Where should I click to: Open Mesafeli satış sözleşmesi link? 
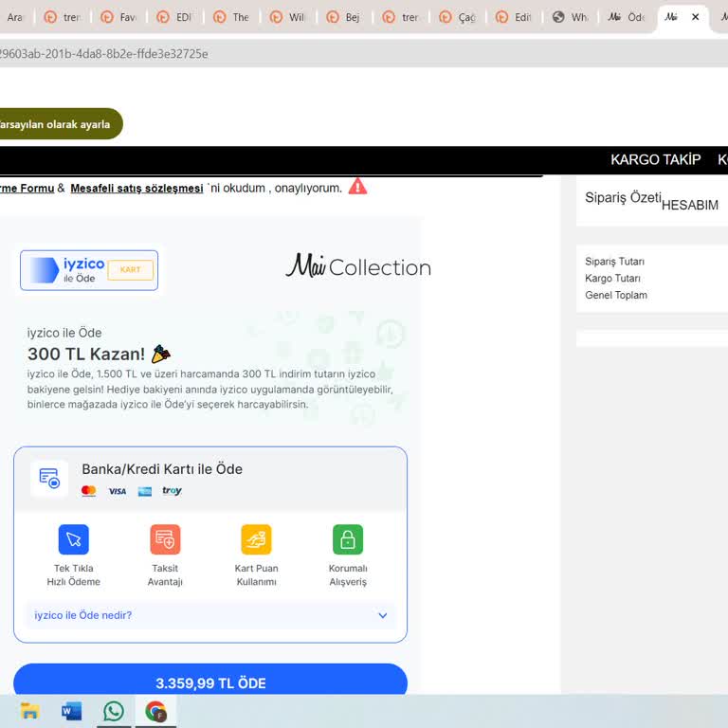[136, 189]
